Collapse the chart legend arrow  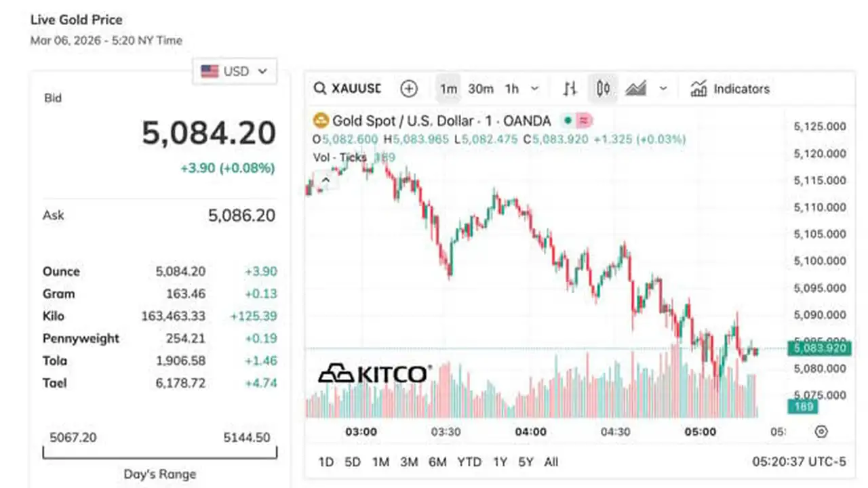tap(325, 180)
